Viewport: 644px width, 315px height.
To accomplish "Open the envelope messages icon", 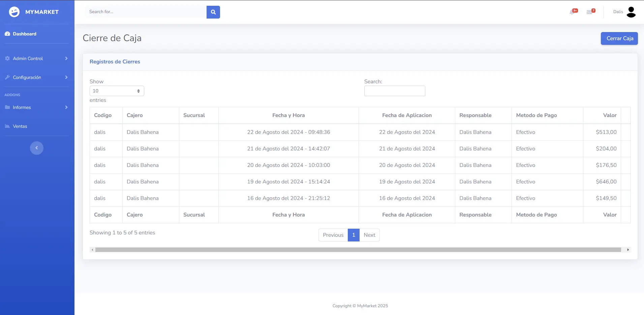I will 590,12.
